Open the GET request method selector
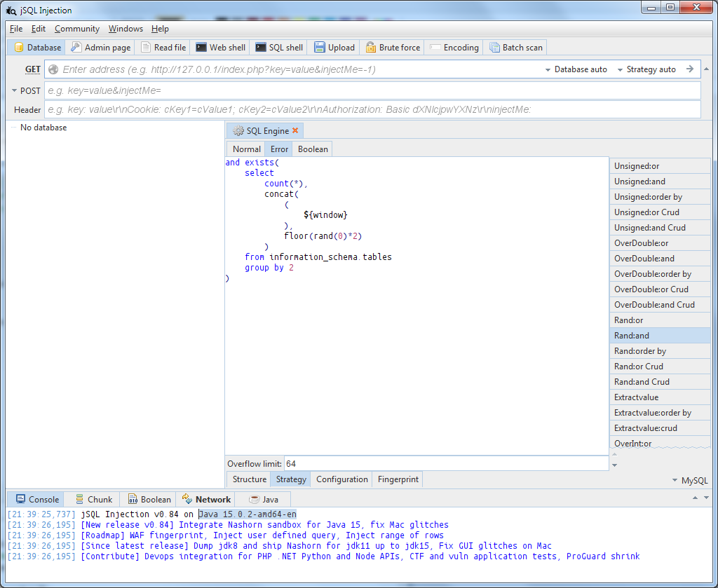 tap(32, 69)
